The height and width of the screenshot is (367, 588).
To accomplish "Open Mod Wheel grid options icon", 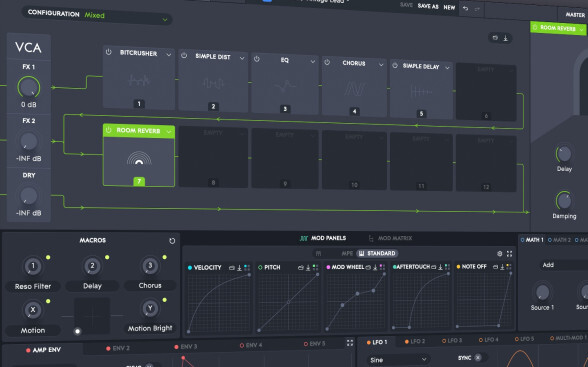I will pyautogui.click(x=382, y=267).
